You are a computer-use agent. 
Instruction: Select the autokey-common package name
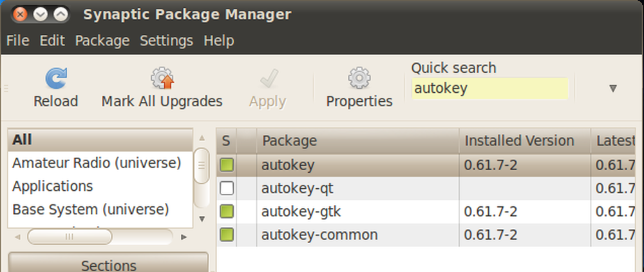319,235
